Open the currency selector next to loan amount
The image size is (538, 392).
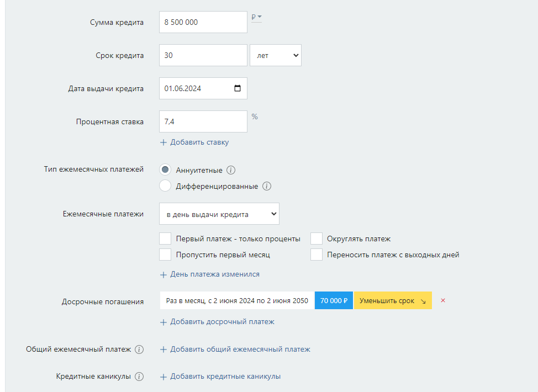tap(256, 17)
